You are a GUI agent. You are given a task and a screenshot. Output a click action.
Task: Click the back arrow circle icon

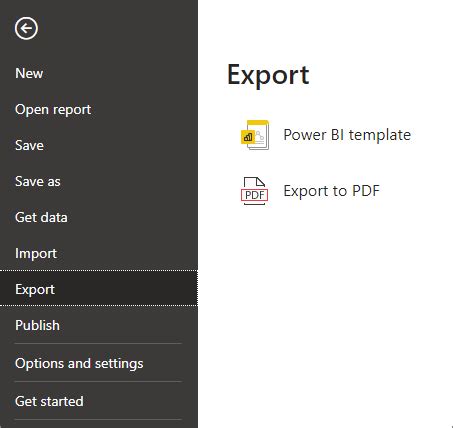(26, 28)
